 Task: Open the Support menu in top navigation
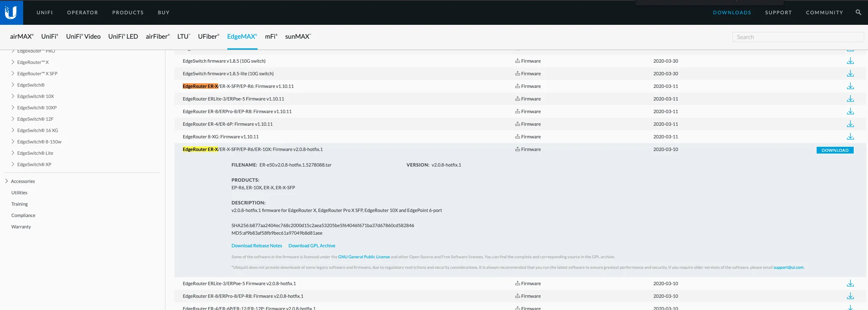tap(778, 13)
